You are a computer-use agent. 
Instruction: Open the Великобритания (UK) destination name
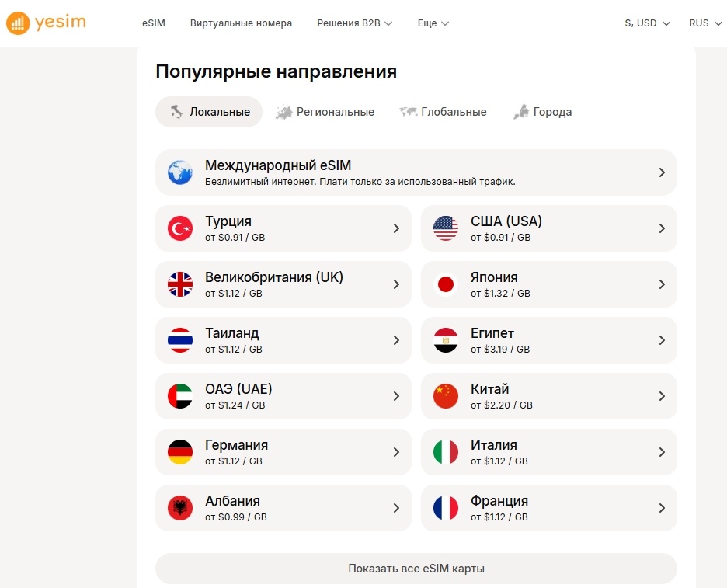274,277
